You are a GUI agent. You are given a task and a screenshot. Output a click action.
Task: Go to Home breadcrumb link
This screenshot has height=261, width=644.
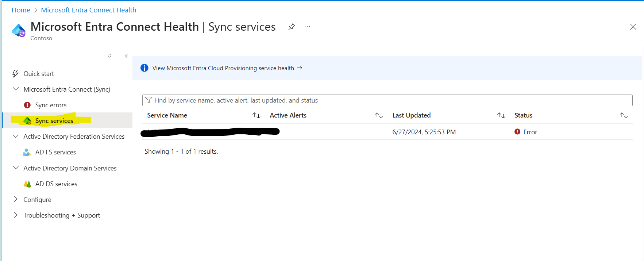21,10
